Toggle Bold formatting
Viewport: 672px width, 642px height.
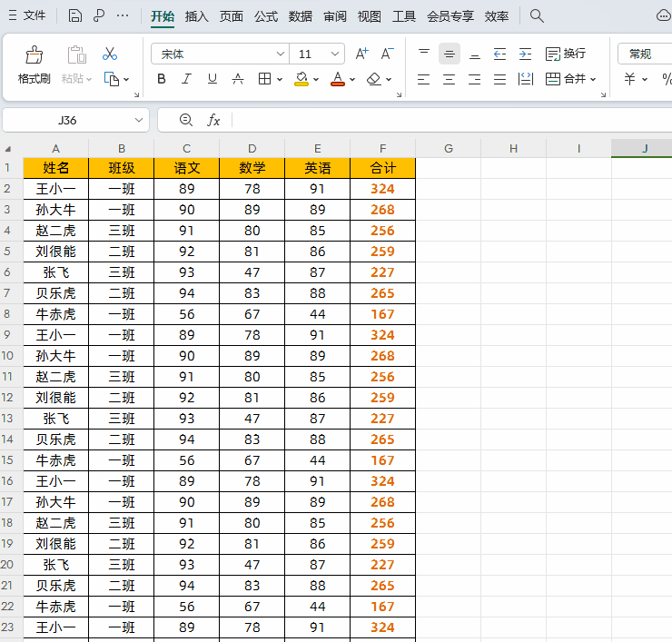point(162,79)
